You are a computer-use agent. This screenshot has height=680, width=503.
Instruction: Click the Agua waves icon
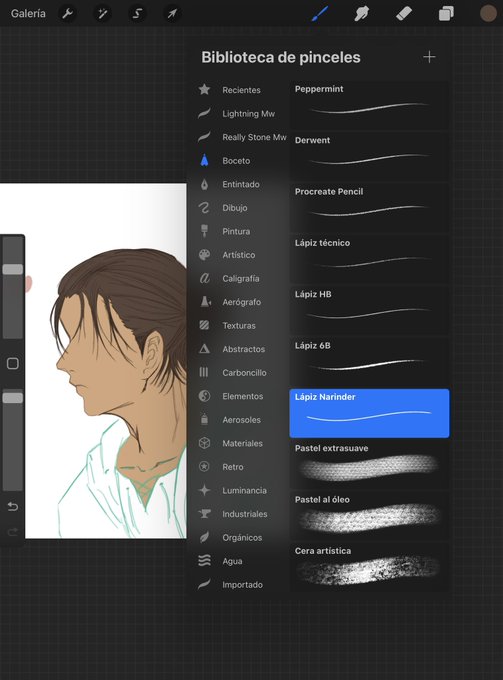tap(204, 561)
